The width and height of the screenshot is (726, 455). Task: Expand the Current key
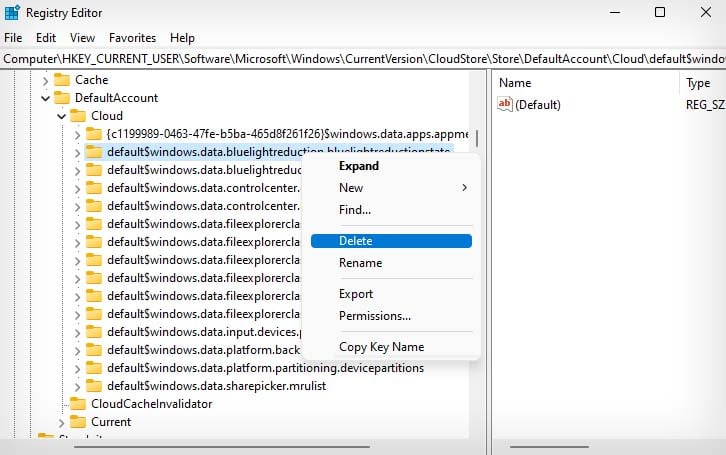pyautogui.click(x=62, y=423)
